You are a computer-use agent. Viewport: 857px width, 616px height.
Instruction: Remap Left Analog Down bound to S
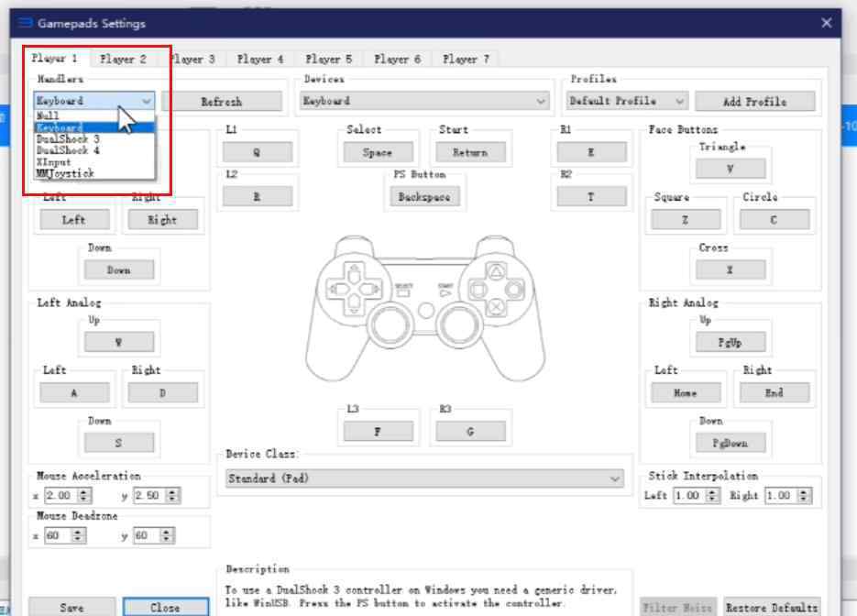[119, 443]
